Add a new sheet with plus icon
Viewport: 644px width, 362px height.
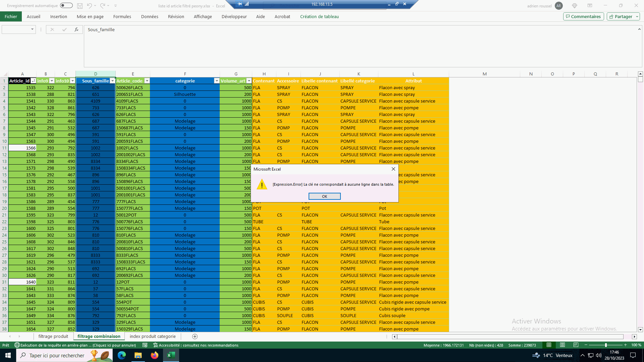point(195,336)
